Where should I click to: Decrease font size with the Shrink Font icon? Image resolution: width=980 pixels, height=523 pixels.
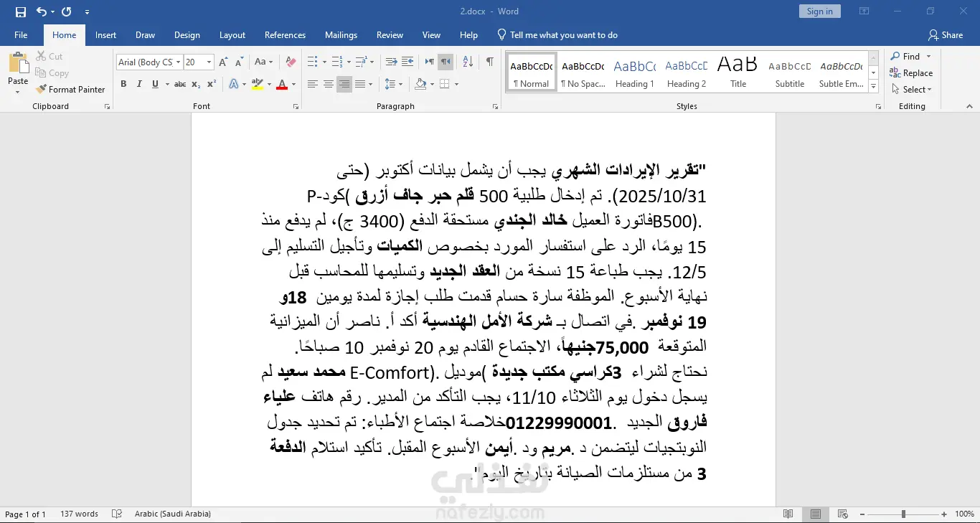(x=238, y=62)
